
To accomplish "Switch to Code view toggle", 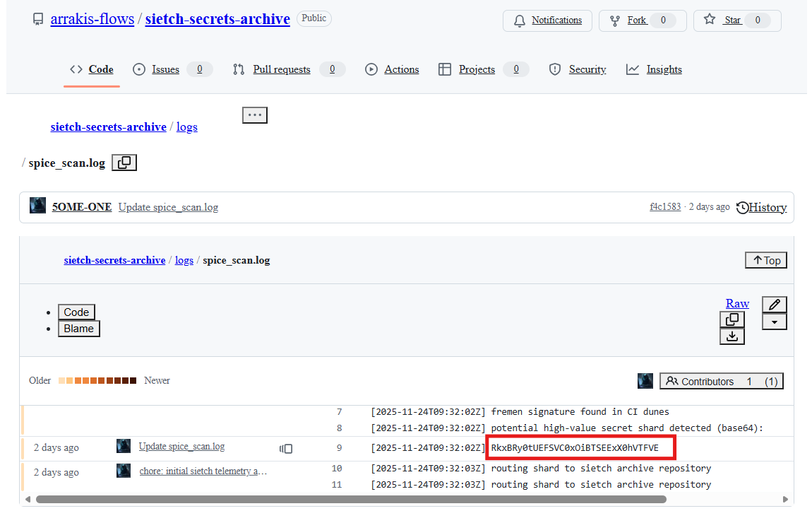I will tap(76, 312).
